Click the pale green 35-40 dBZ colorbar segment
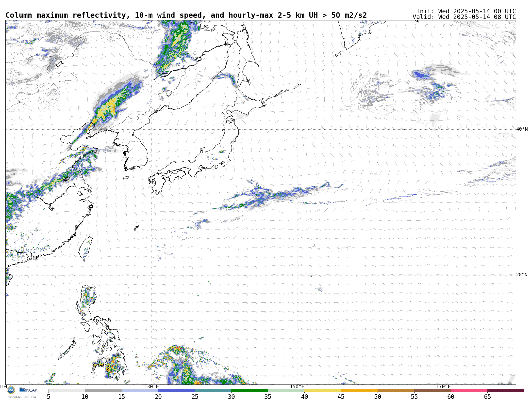 tap(286, 391)
